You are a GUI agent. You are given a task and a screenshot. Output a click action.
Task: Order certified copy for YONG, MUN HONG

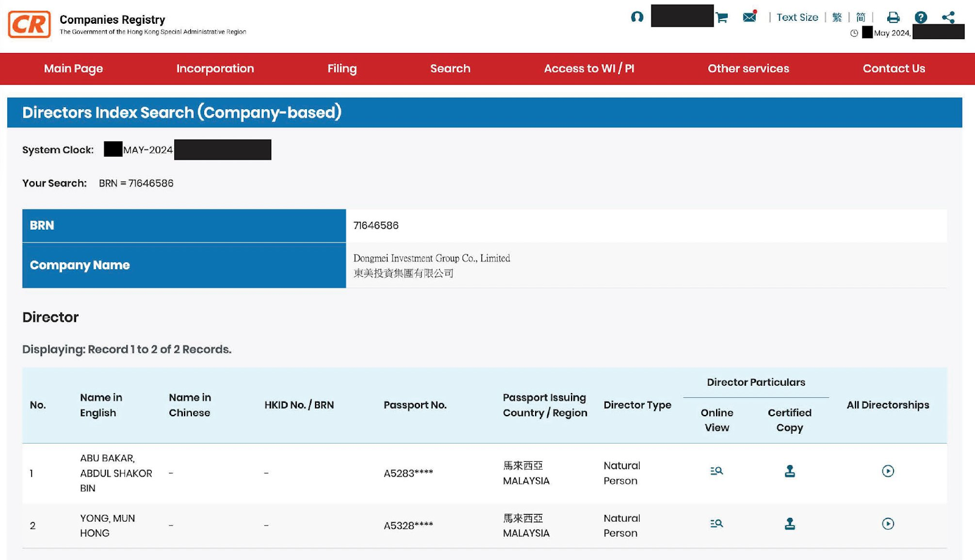coord(790,523)
